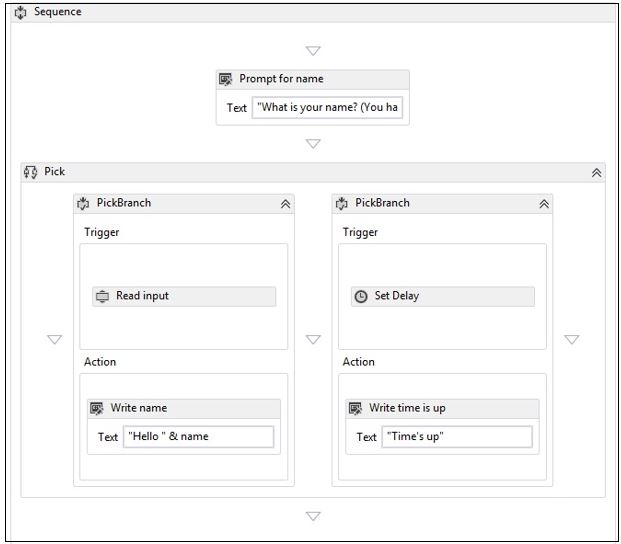The width and height of the screenshot is (621, 544).
Task: Click the "Time's up" text field
Action: [x=456, y=437]
